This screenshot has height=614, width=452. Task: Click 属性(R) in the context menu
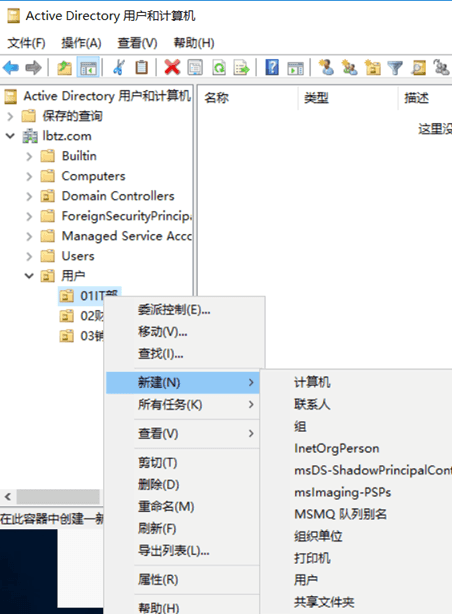(x=158, y=580)
